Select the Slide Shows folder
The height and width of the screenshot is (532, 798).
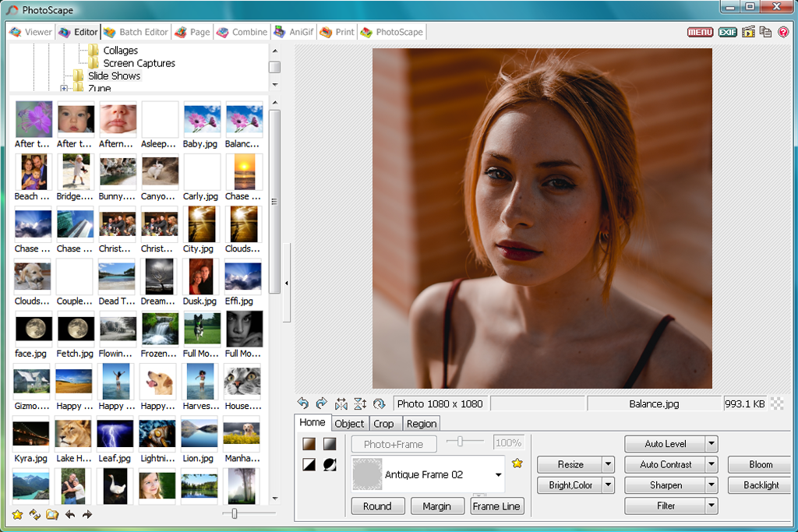[x=114, y=76]
